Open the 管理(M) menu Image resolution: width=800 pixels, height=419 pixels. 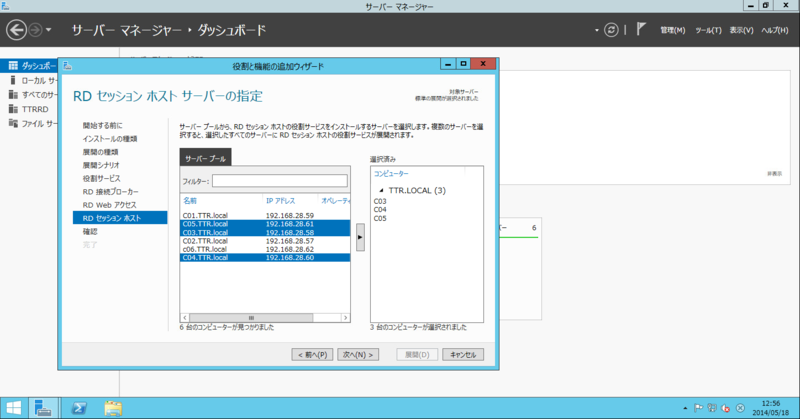pyautogui.click(x=672, y=31)
